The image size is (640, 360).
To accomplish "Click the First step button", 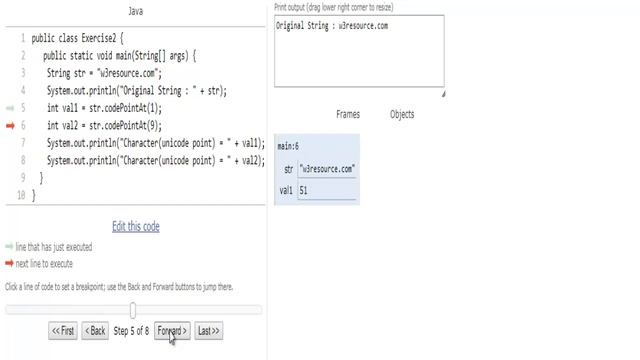I will pyautogui.click(x=62, y=331).
